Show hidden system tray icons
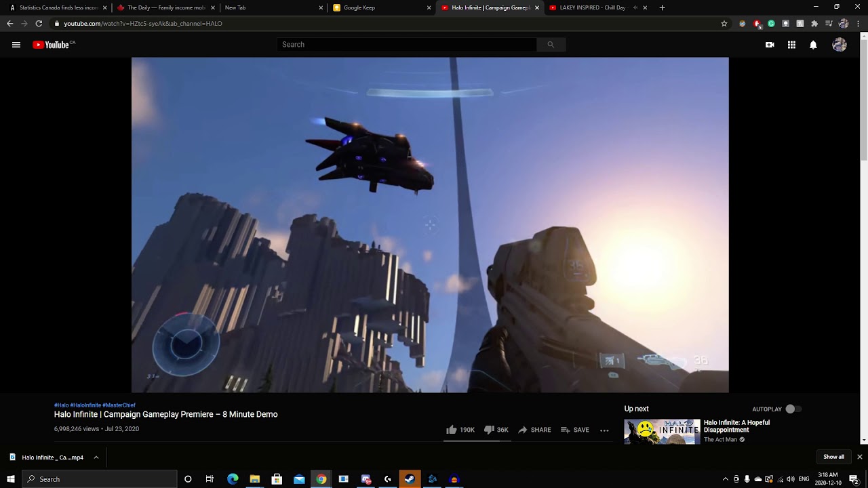Image resolution: width=868 pixels, height=488 pixels. click(x=726, y=479)
